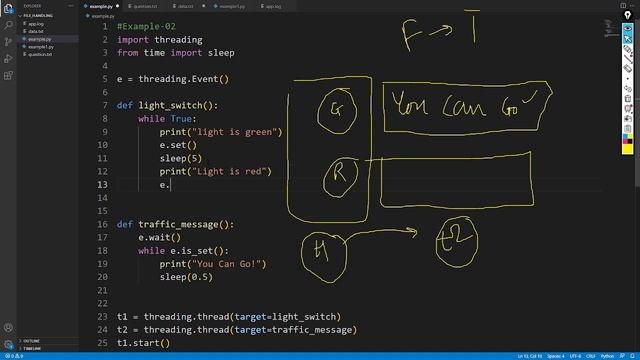Click the undo icon in annotation toolbar
640x360 pixels.
pyautogui.click(x=628, y=89)
